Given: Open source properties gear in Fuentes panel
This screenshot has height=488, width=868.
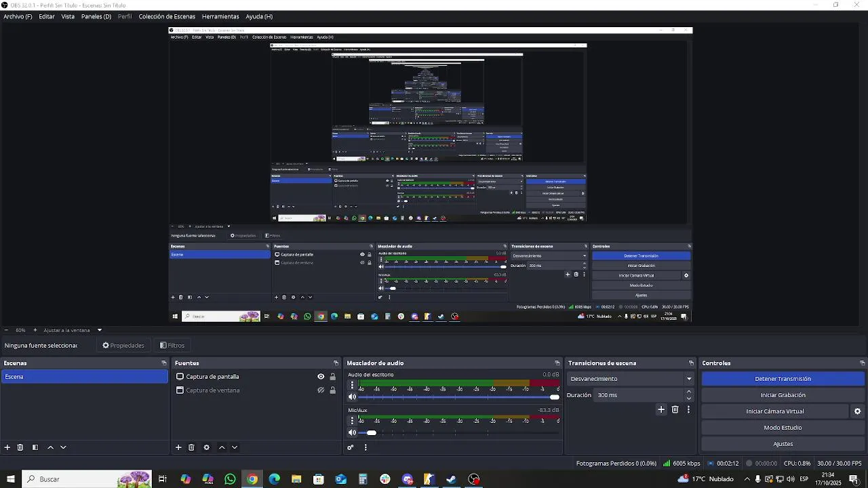Looking at the screenshot, I should click(x=206, y=447).
